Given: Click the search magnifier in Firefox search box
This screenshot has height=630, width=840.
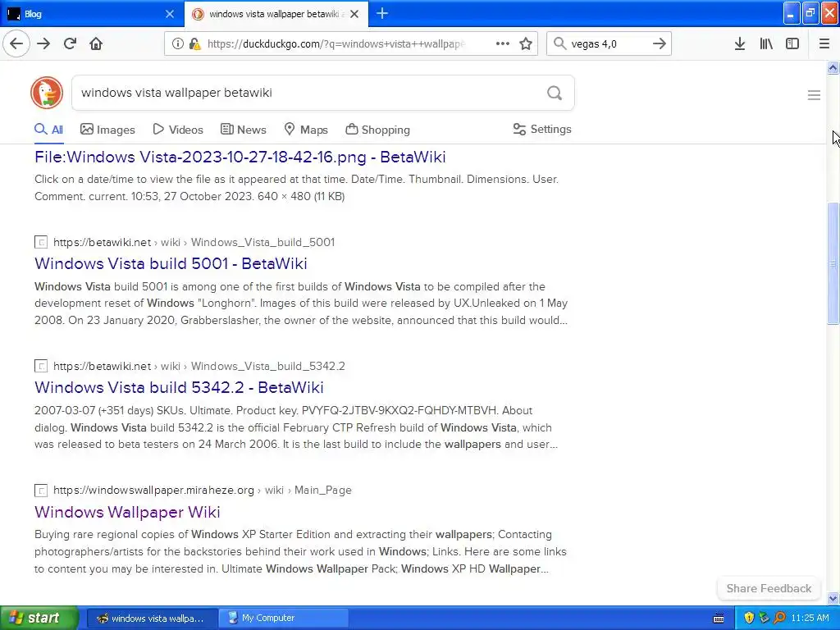Looking at the screenshot, I should pyautogui.click(x=559, y=43).
